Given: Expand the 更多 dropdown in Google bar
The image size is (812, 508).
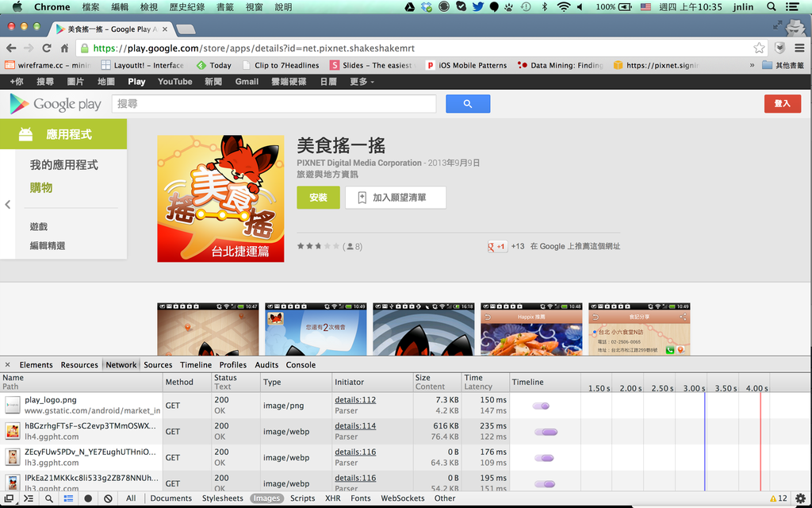Looking at the screenshot, I should point(362,82).
